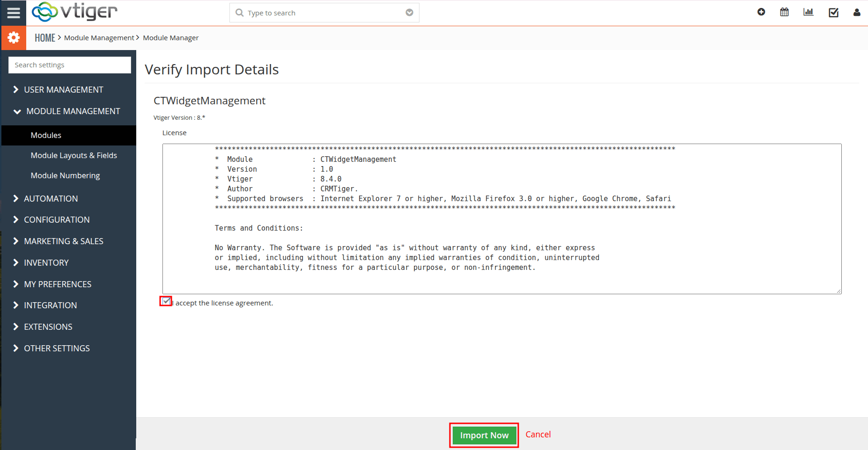This screenshot has width=868, height=450.
Task: Click the 'Terms and Conditions:' text
Action: 258,228
